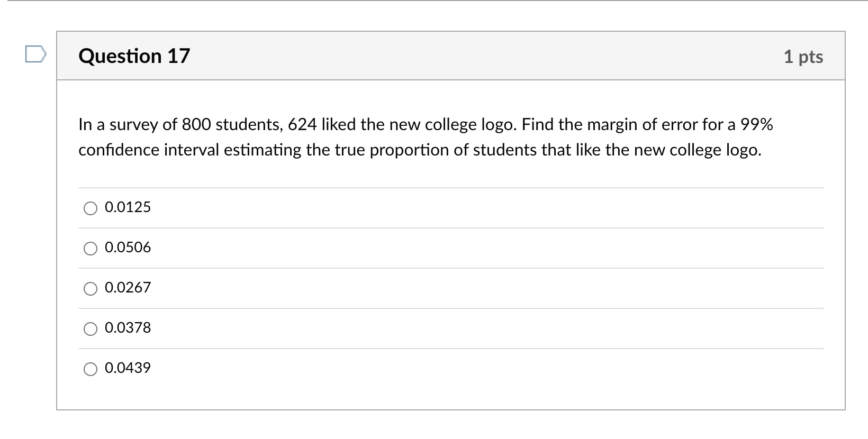The image size is (868, 439).
Task: Flag Question 17 with the bookmark icon
Action: [36, 55]
